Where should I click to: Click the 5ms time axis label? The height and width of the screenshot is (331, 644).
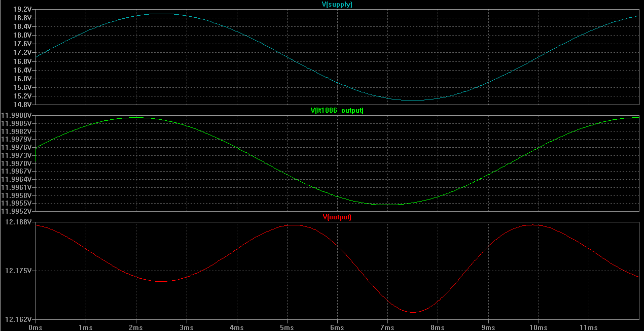(287, 327)
